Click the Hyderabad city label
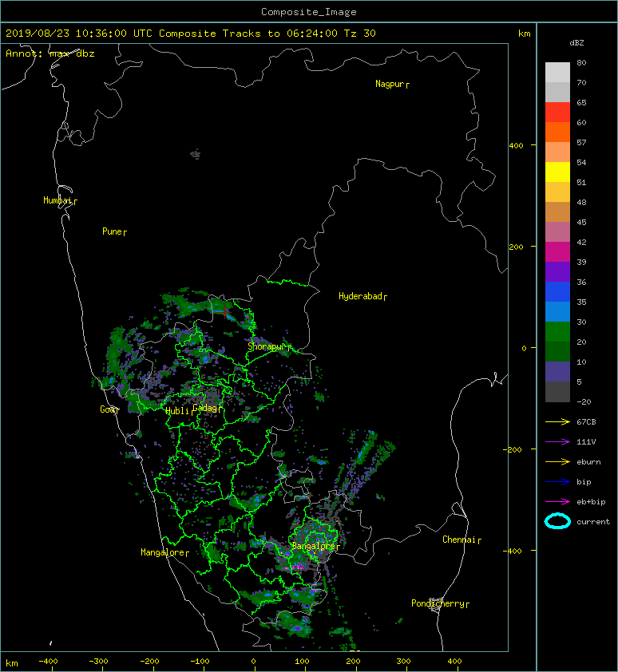Image resolution: width=618 pixels, height=672 pixels. 362,297
